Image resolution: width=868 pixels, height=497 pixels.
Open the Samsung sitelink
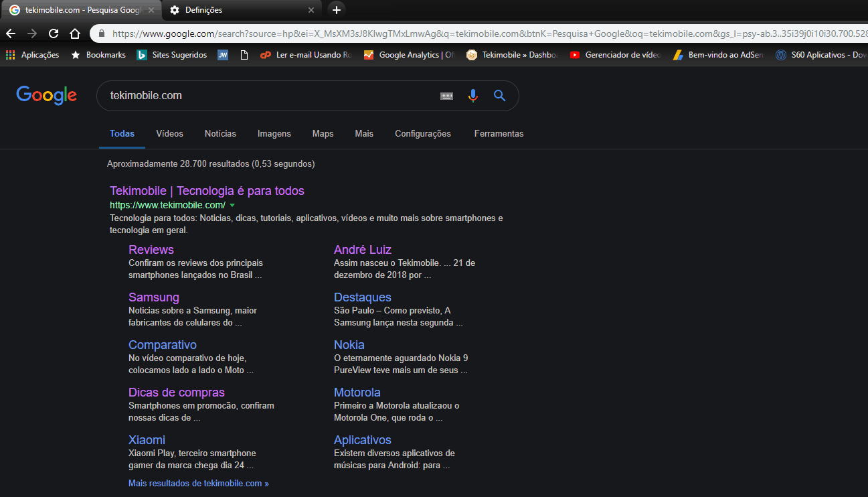click(154, 297)
